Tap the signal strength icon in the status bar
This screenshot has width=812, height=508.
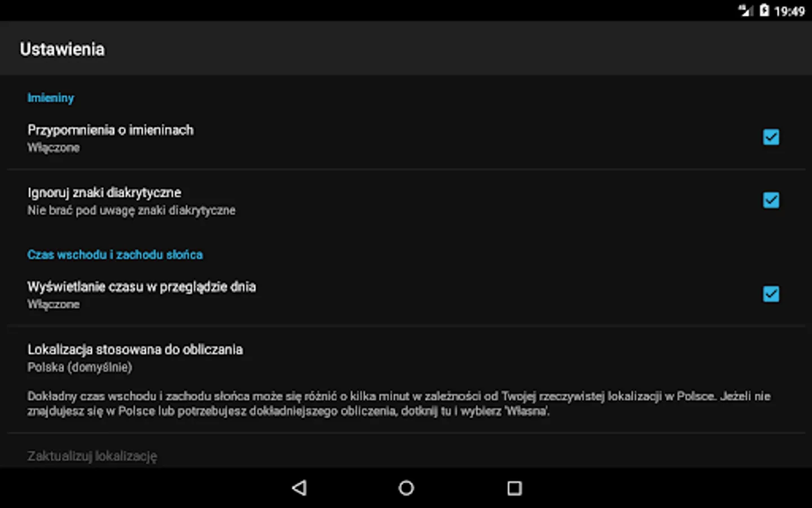tap(747, 11)
